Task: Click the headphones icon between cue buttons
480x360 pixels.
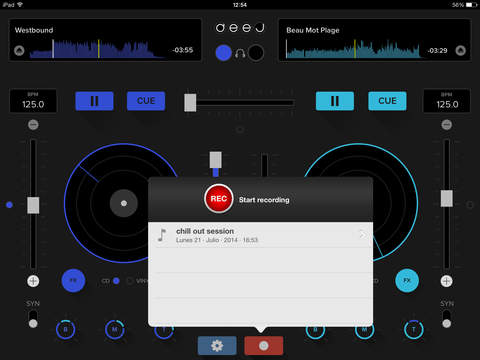Action: [240, 53]
